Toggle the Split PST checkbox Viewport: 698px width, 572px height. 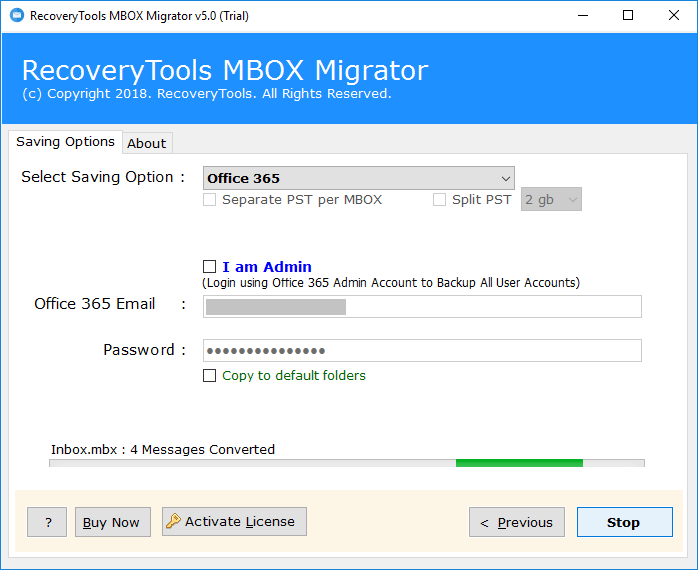coord(439,199)
